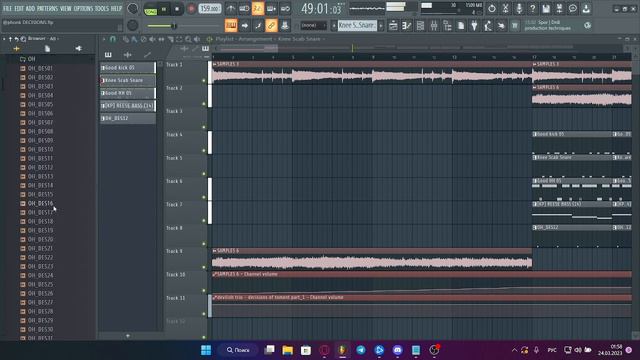Viewport: 640px width, 360px height.
Task: Enable wait for input before recording
Action: tap(244, 9)
